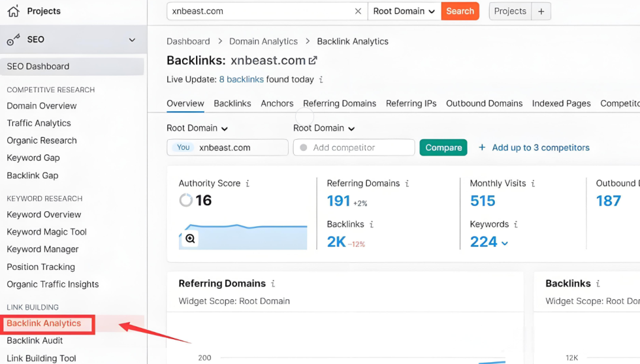Open the Anchors tab
Screen dimensions: 640x364
277,104
